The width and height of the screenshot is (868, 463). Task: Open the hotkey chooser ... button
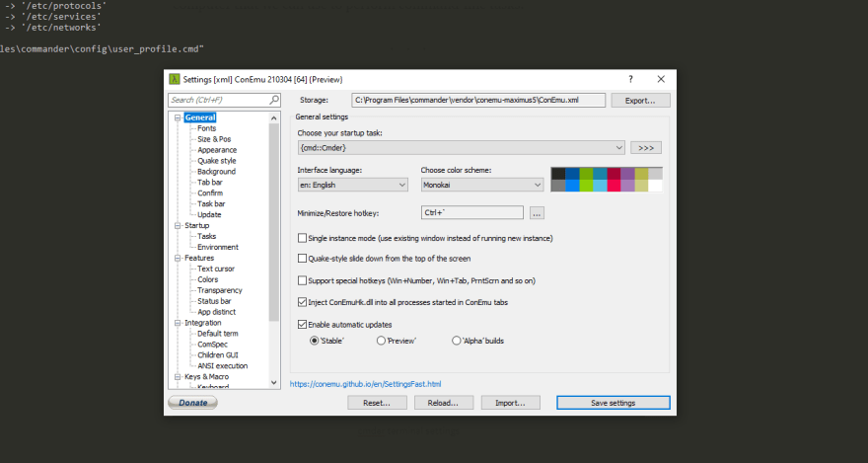pyautogui.click(x=537, y=212)
